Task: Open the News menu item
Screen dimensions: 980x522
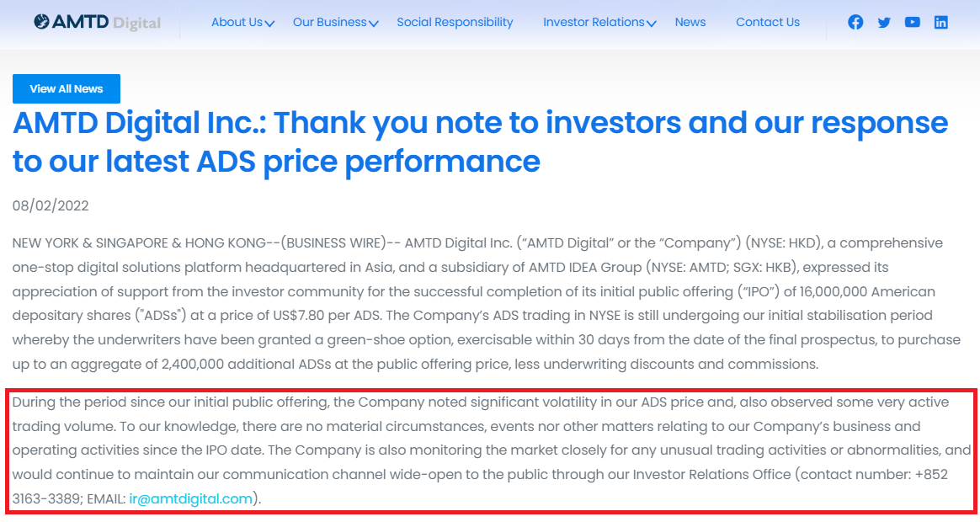Action: (690, 23)
